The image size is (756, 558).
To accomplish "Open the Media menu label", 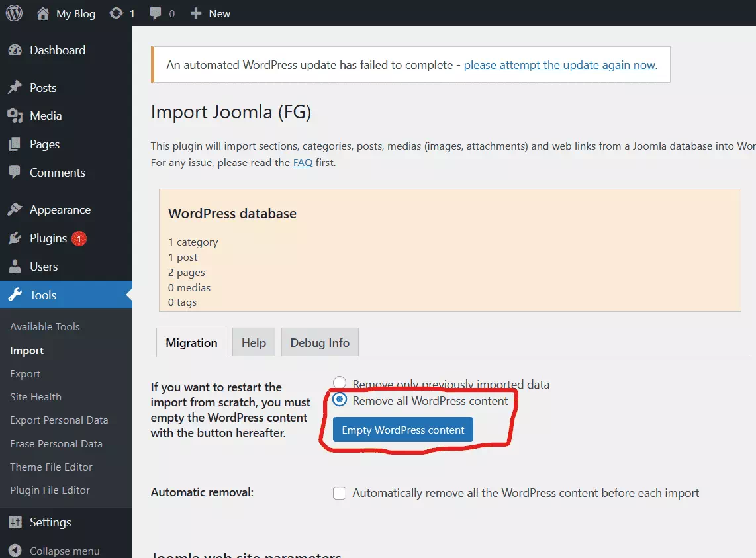I will pyautogui.click(x=46, y=116).
